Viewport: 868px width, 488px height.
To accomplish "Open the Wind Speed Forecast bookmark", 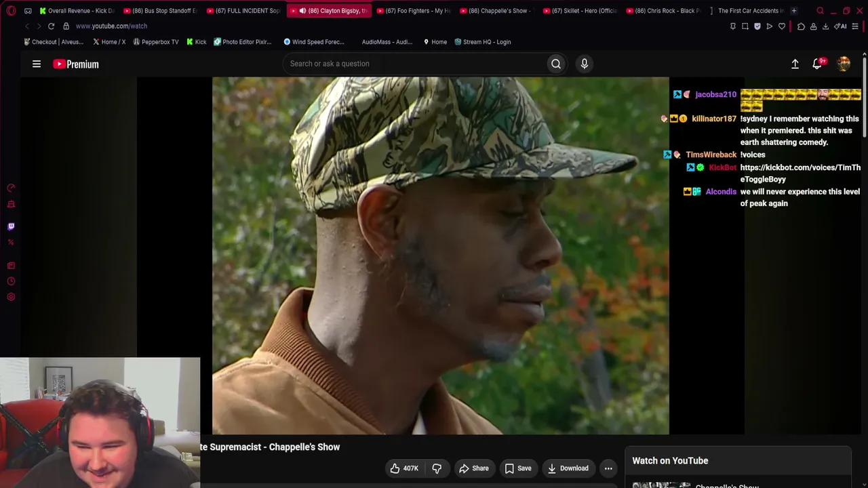I will (x=314, y=42).
